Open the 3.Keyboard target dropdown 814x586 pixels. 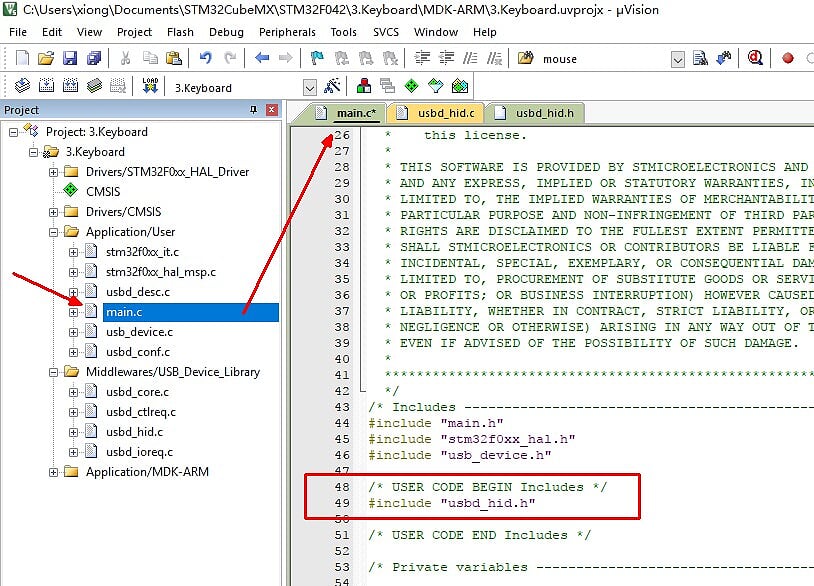pyautogui.click(x=309, y=88)
